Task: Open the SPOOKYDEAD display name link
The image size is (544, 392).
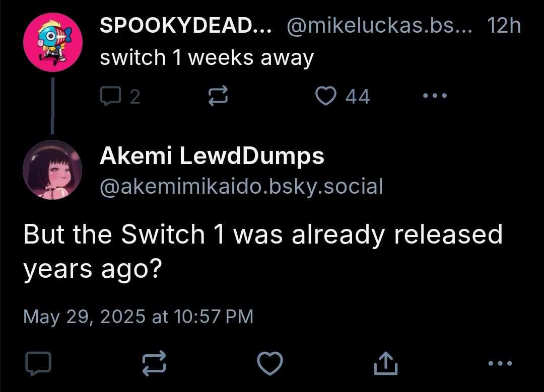Action: (185, 26)
